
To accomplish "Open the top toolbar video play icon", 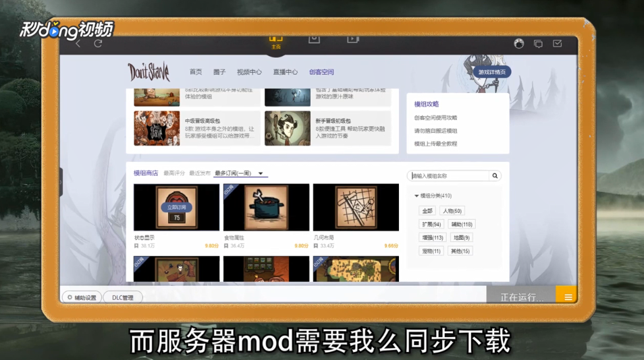I will [x=353, y=40].
